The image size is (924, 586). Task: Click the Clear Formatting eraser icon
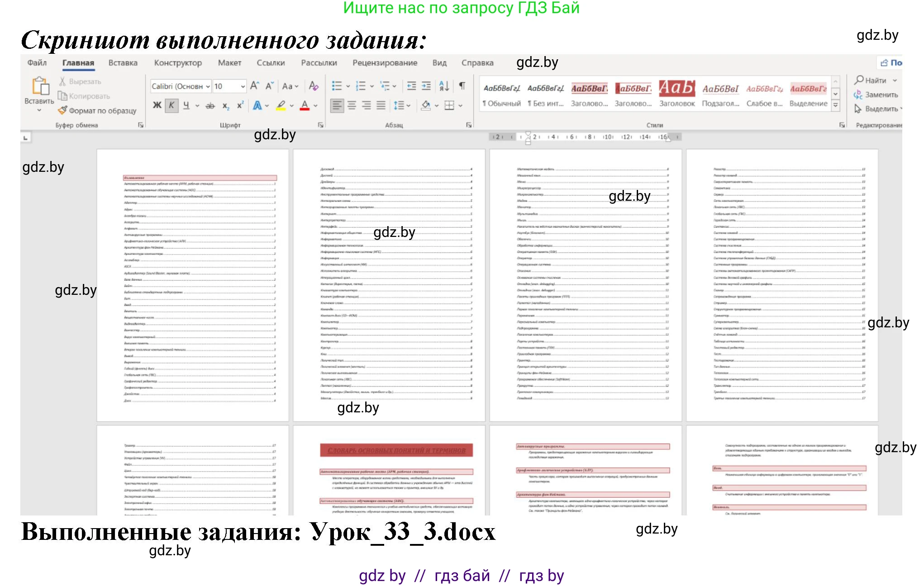314,86
